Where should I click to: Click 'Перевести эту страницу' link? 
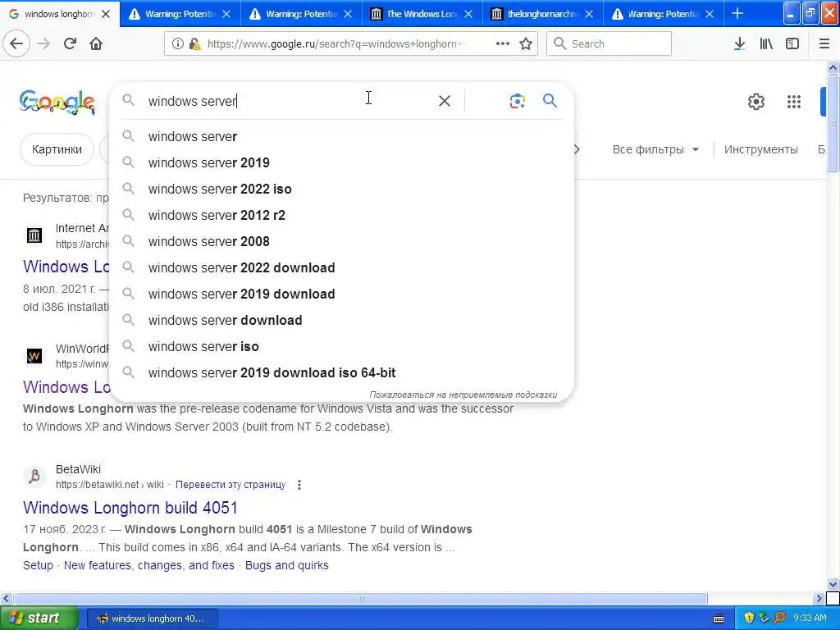(231, 485)
